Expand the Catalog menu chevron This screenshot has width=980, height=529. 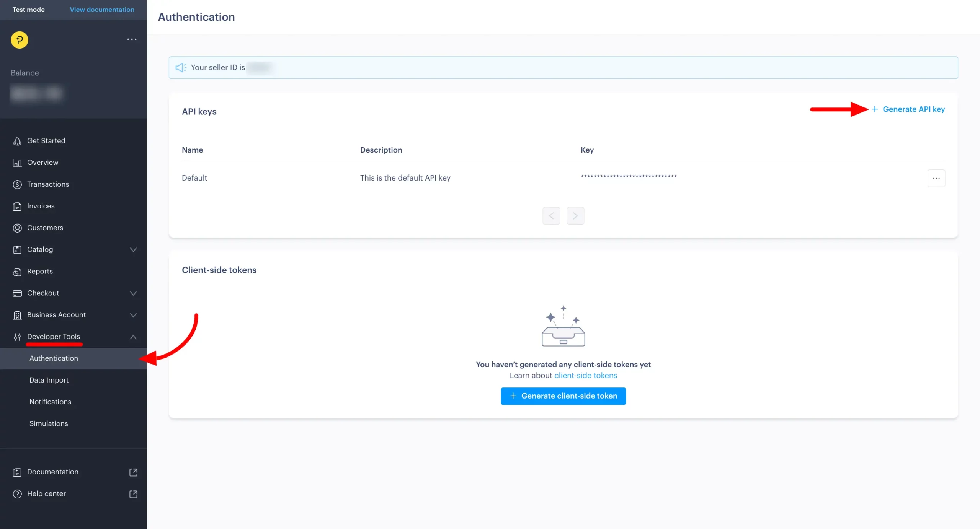(x=133, y=250)
